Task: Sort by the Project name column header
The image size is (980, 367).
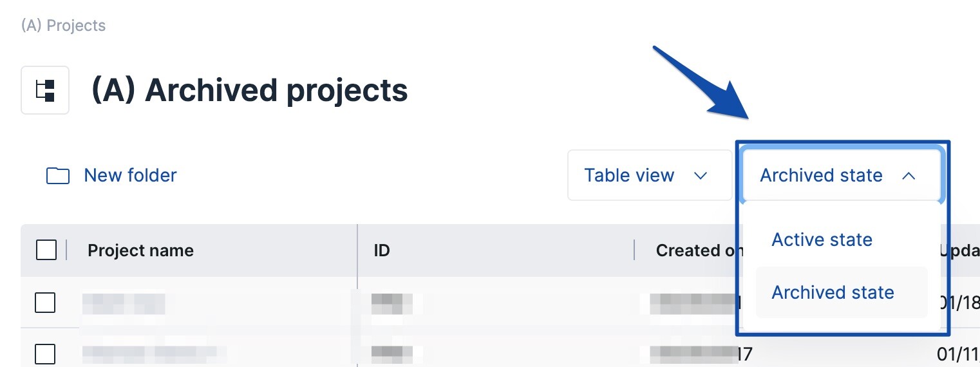Action: point(140,250)
